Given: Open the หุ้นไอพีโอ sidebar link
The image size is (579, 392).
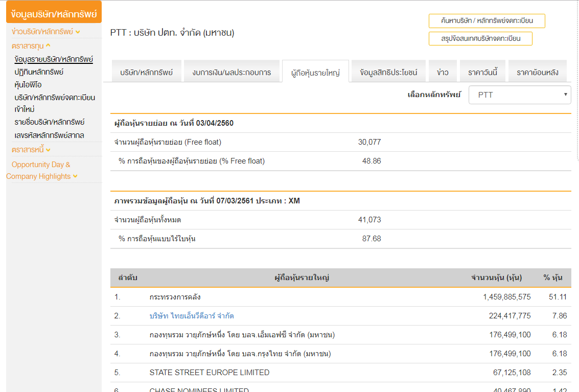Looking at the screenshot, I should (x=28, y=85).
